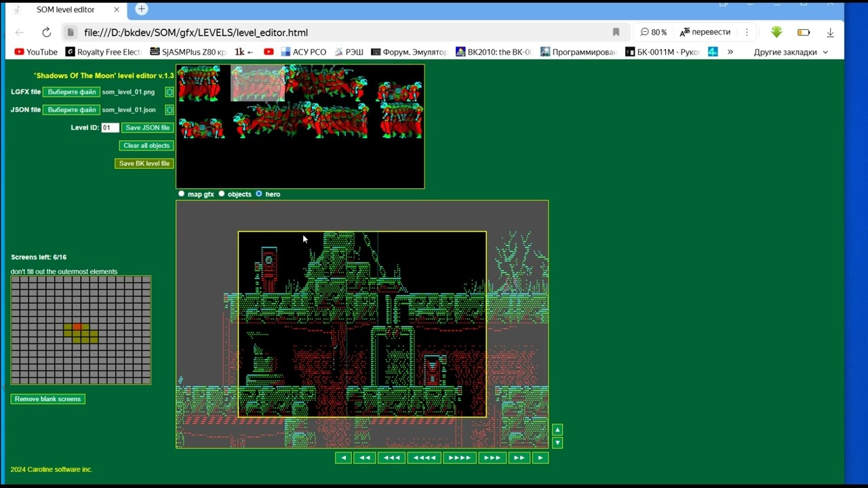Click Save BK level file button
This screenshot has width=868, height=488.
pyautogui.click(x=144, y=163)
